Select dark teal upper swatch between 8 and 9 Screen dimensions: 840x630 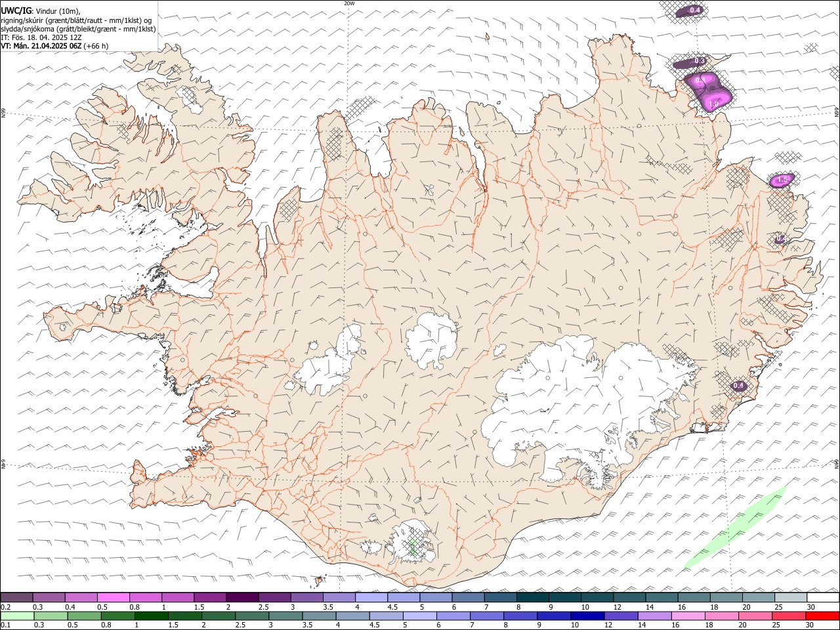click(533, 597)
